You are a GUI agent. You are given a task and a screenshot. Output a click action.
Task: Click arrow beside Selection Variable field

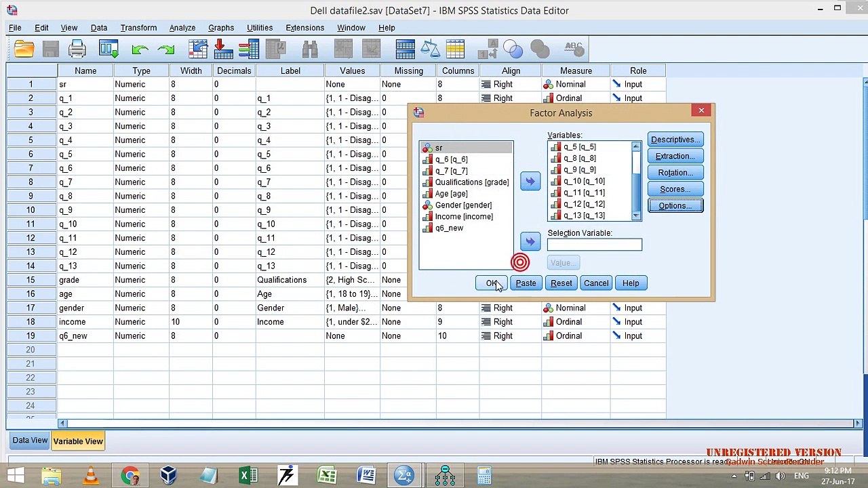coord(530,241)
